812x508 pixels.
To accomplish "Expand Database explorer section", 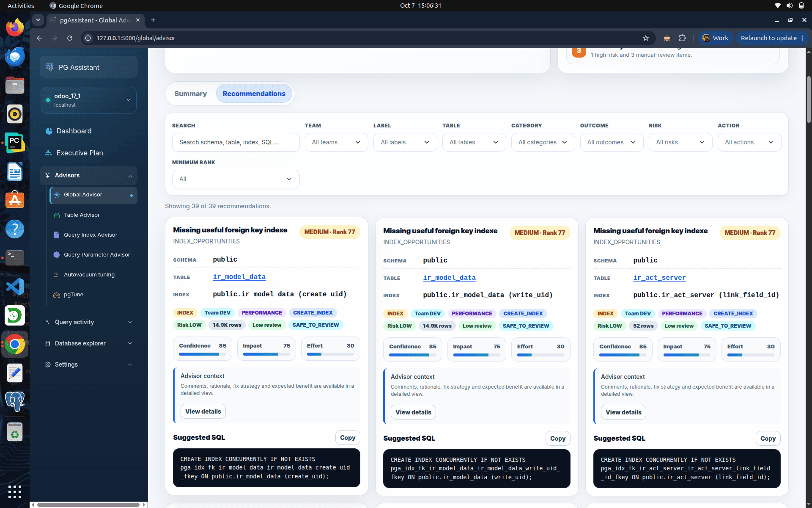I will [x=88, y=343].
